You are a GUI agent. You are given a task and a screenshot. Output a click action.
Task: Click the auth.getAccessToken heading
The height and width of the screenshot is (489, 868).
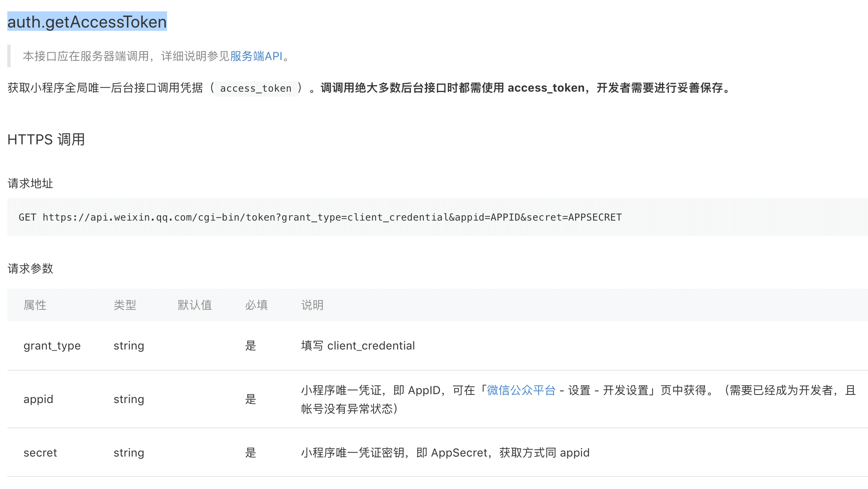click(87, 22)
